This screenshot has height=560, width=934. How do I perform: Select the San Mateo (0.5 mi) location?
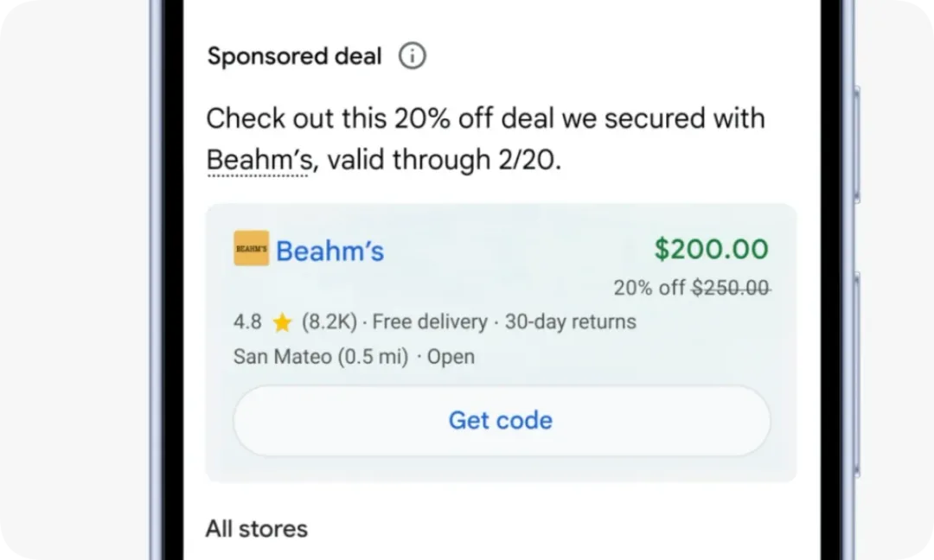(x=320, y=356)
